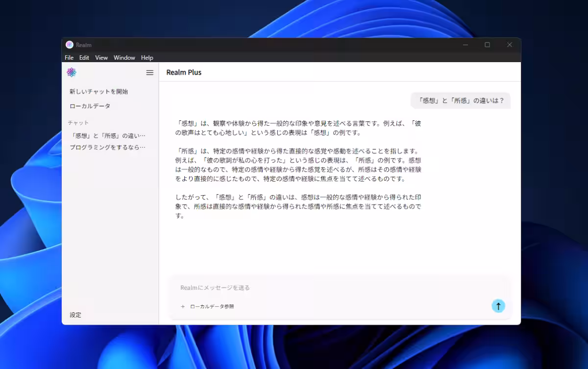Screen dimensions: 588x369
Task: Focus the Realmにメッセージを送る input field
Action: [x=333, y=288]
